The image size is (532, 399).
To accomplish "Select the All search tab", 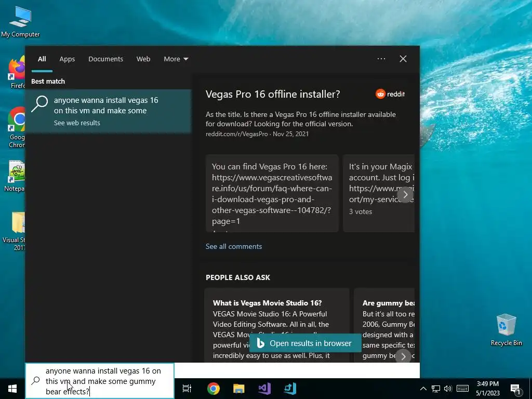I will pos(42,59).
